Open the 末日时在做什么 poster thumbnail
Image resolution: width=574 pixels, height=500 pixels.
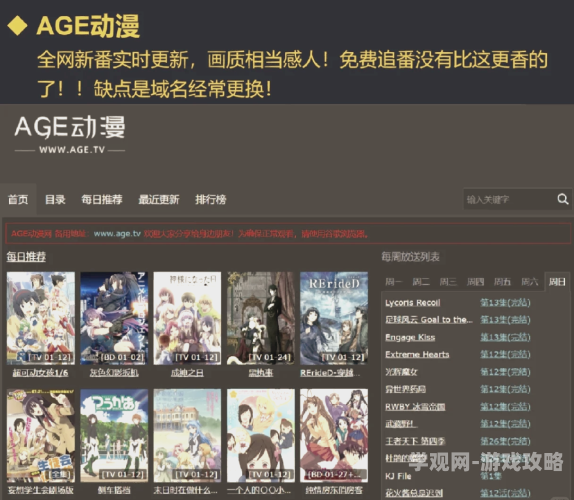click(187, 436)
